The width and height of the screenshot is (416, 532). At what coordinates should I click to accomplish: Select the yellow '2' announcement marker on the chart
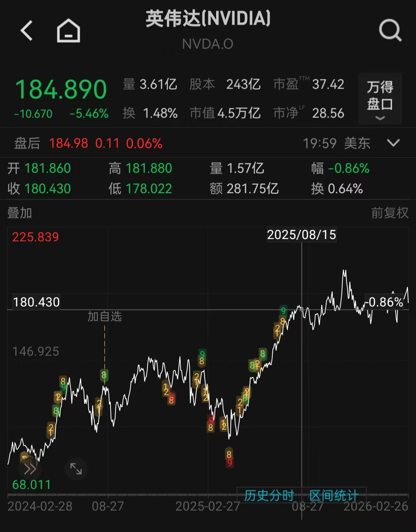click(x=50, y=429)
